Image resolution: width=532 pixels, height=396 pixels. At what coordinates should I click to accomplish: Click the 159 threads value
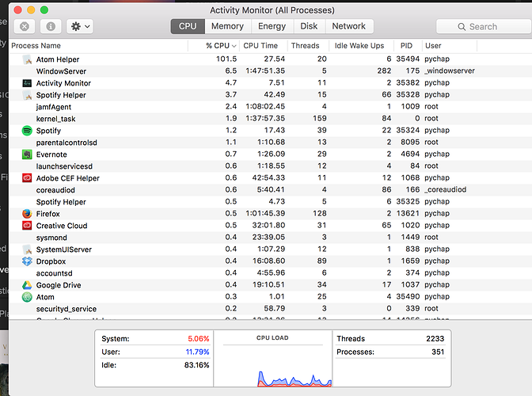point(320,119)
